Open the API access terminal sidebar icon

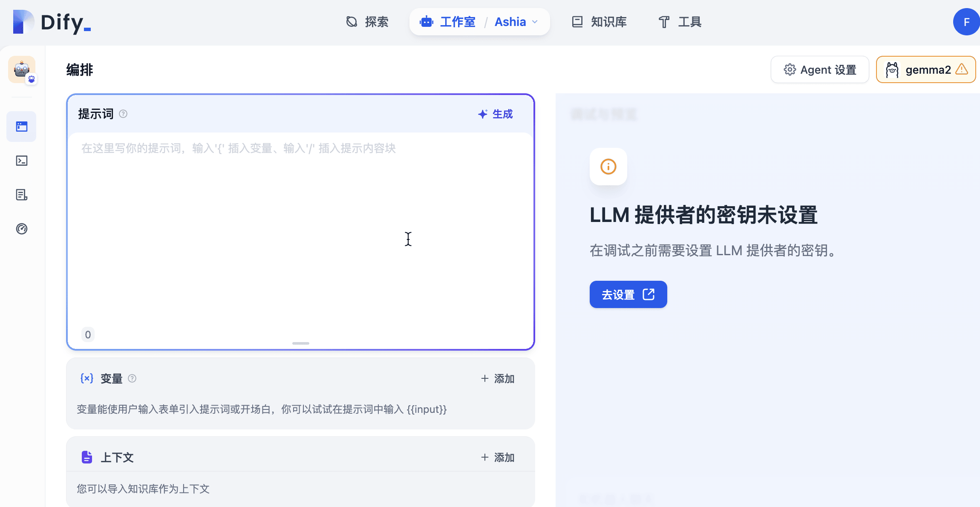coord(21,161)
